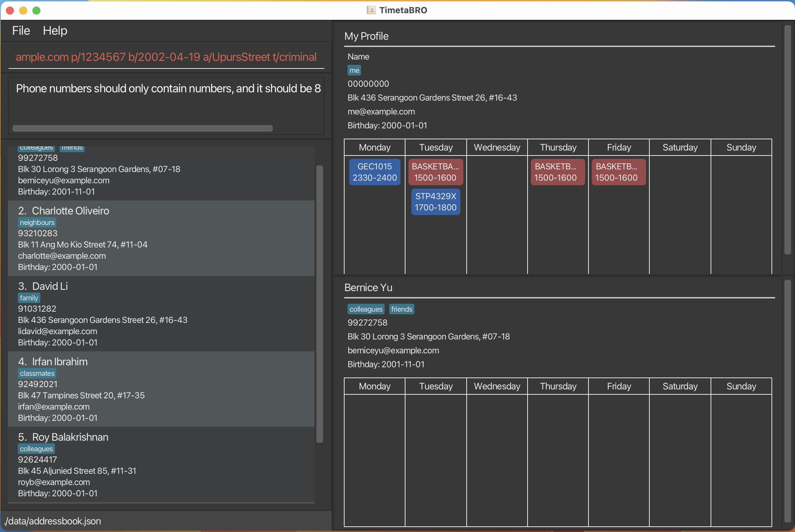Select Charlotte Oliveiro contact card
Image resolution: width=795 pixels, height=532 pixels.
click(x=161, y=238)
